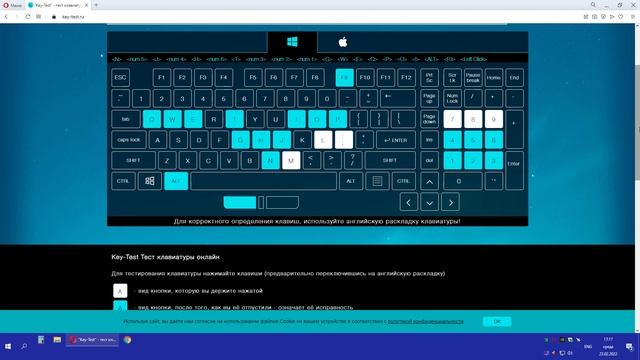Image resolution: width=640 pixels, height=360 pixels.
Task: Switch to the Windows keyboard layout tab
Action: 292,42
